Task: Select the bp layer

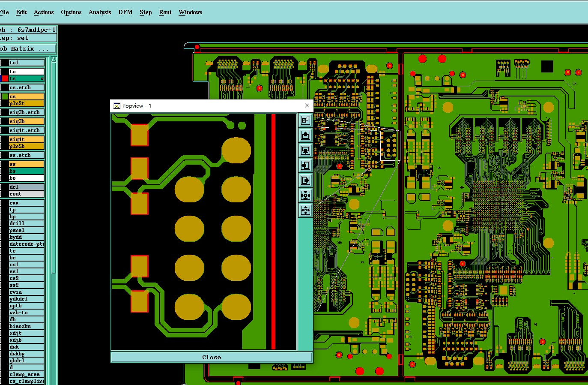Action: 26,217
